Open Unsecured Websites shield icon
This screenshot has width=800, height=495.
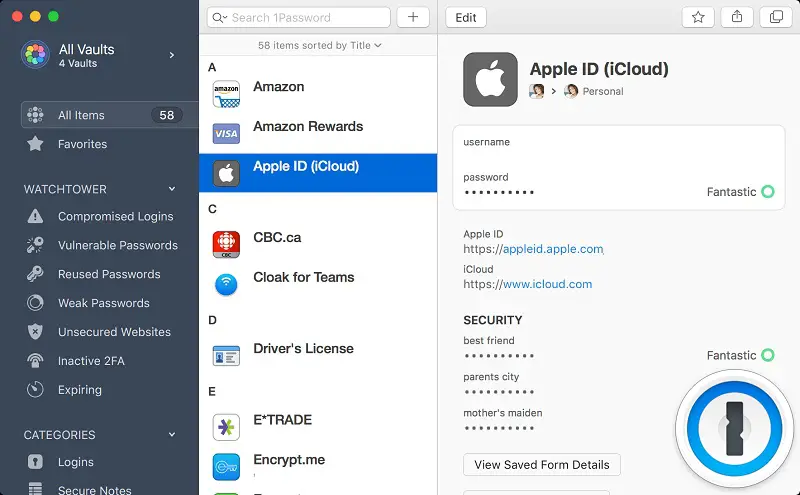pyautogui.click(x=35, y=332)
